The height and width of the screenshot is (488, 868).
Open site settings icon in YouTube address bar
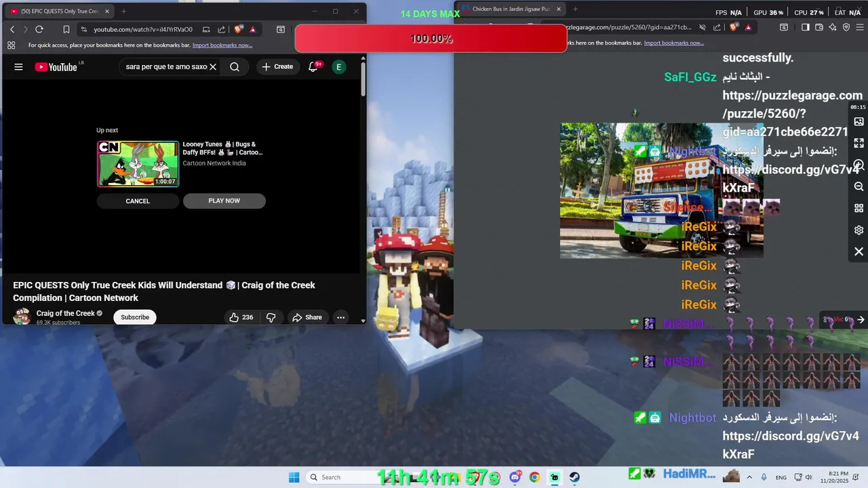[x=83, y=29]
